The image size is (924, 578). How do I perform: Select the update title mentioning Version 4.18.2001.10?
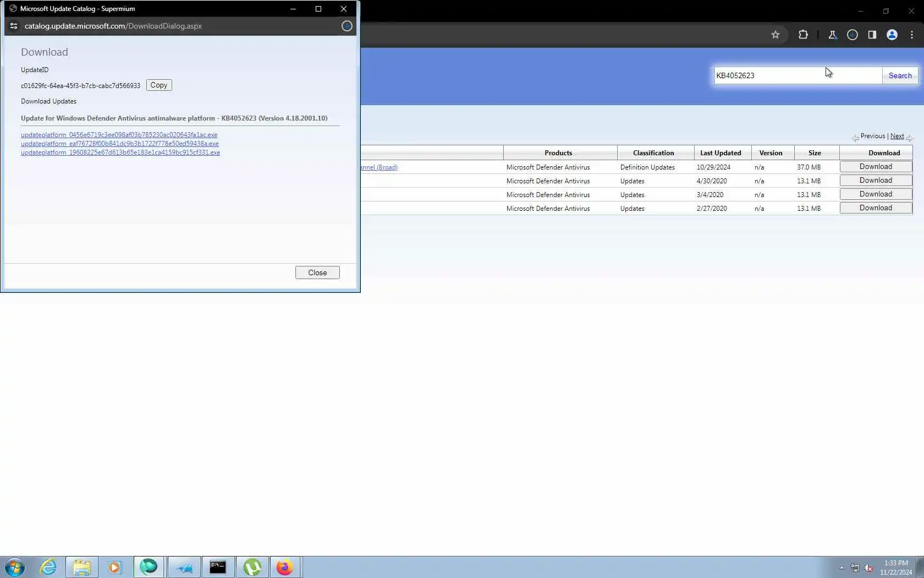[x=174, y=118]
